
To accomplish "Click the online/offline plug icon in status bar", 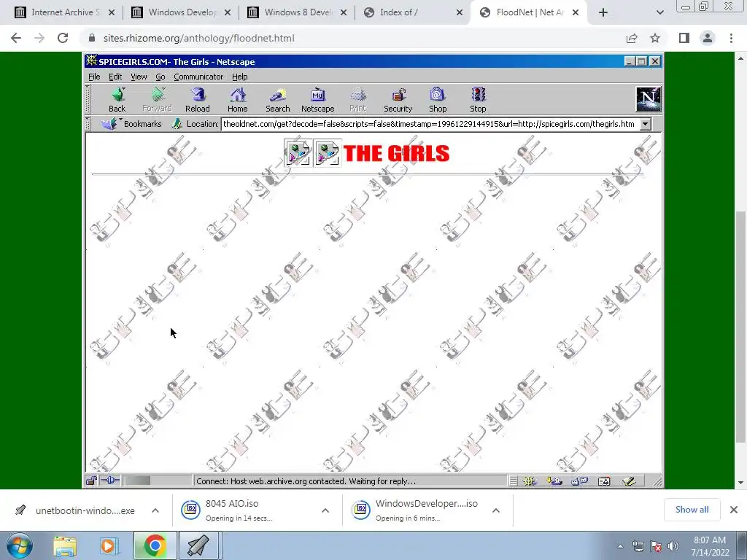I will [x=110, y=481].
